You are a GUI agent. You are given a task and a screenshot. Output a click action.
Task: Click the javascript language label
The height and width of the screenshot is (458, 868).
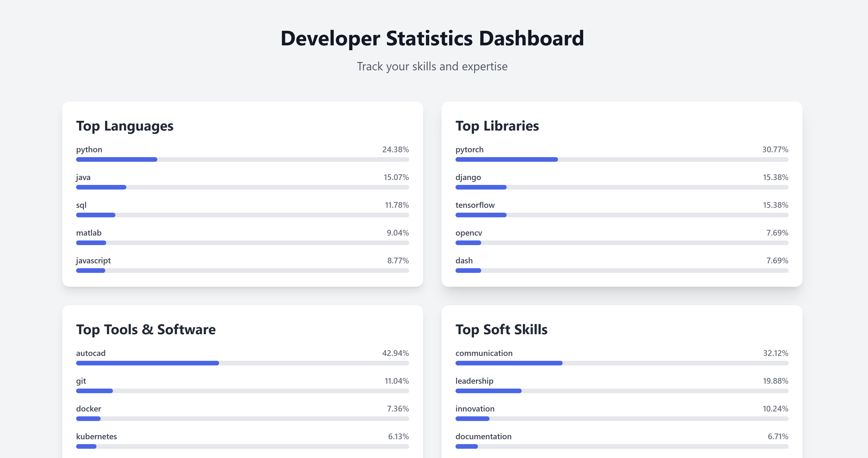point(93,261)
